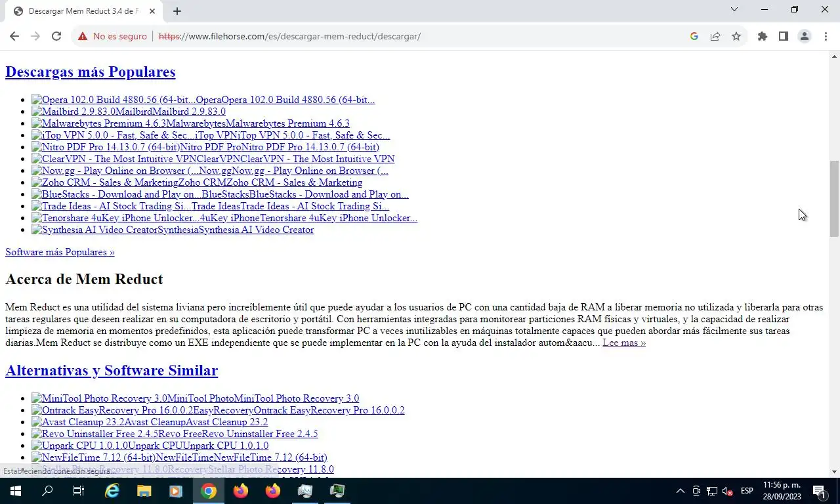This screenshot has height=504, width=840.
Task: Open Revo Uninstaller Free 2.4.5 link
Action: [175, 434]
